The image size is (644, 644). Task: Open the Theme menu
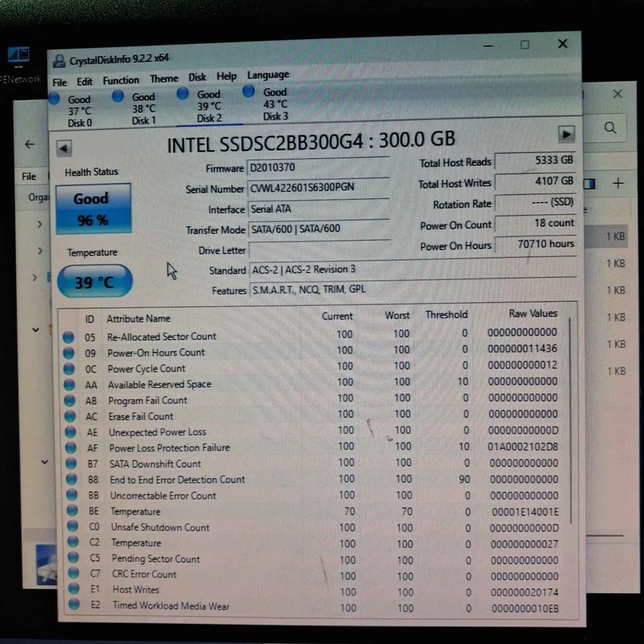(164, 79)
